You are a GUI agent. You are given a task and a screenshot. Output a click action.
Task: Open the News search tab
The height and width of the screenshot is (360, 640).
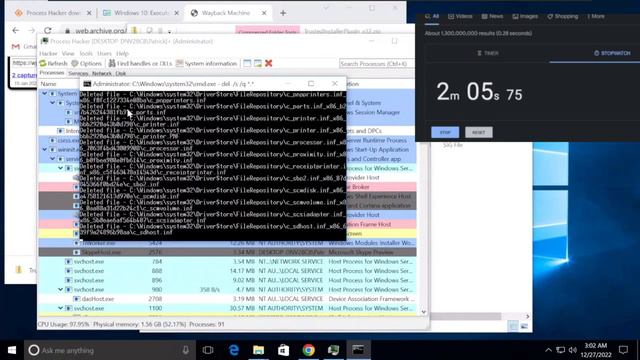[492, 16]
